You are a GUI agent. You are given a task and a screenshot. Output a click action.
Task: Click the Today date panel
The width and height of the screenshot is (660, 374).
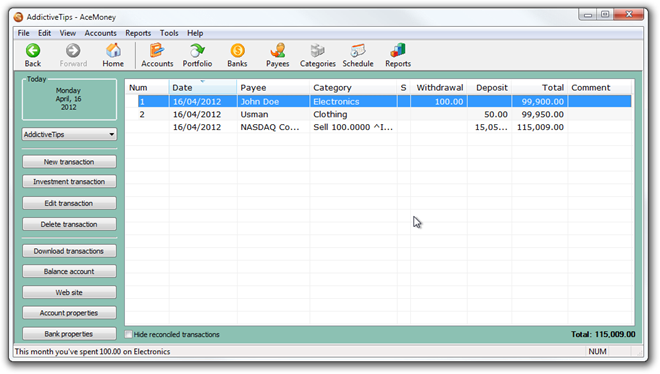[x=69, y=99]
